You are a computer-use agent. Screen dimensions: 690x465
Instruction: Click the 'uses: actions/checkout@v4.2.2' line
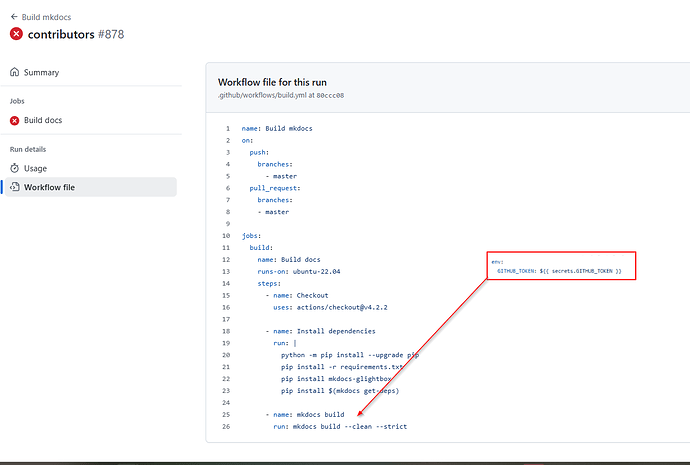330,308
